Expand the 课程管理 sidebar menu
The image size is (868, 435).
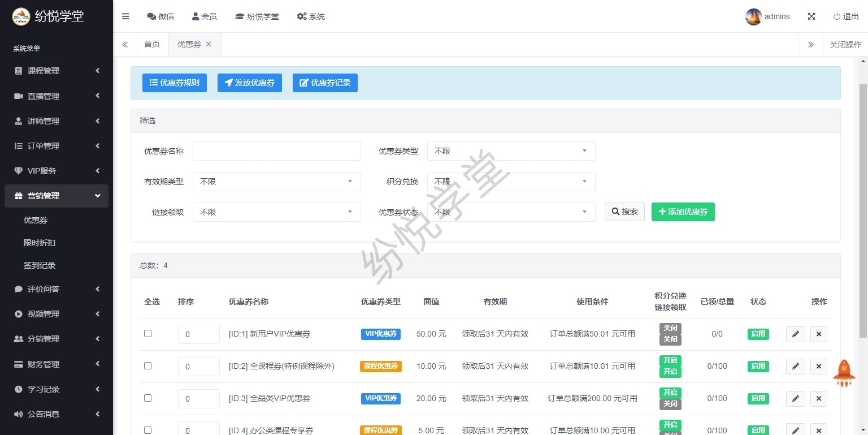pos(57,71)
